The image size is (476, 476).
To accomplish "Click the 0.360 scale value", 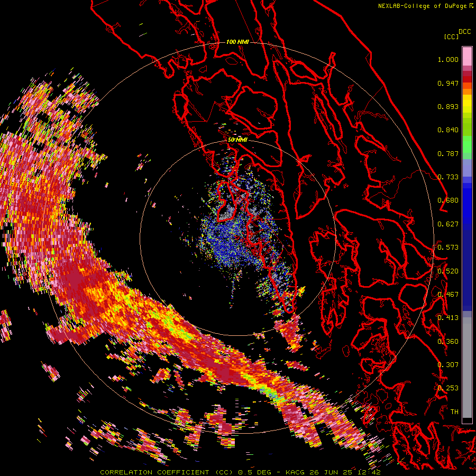I will (448, 342).
